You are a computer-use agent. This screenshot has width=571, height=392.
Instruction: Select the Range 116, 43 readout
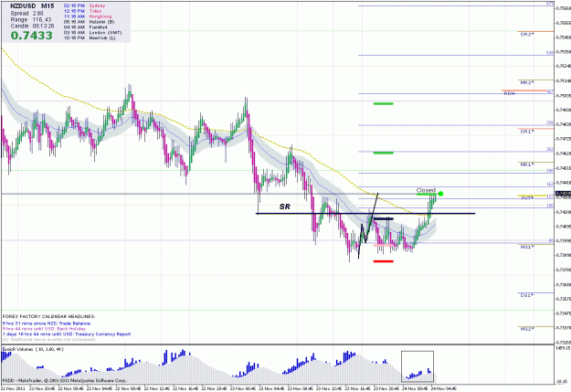31,20
